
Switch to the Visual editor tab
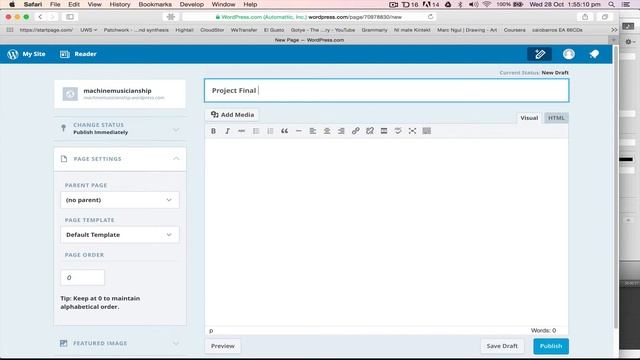click(529, 118)
